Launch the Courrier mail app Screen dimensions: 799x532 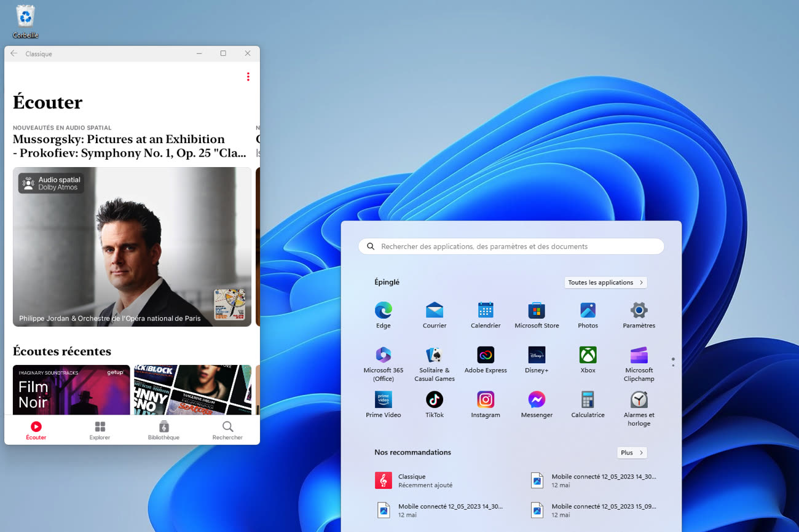pos(435,315)
